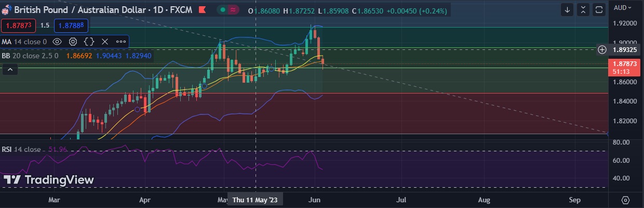Viewport: 644px width, 208px height.
Task: Click BB lower value 1.82940
Action: (x=139, y=55)
